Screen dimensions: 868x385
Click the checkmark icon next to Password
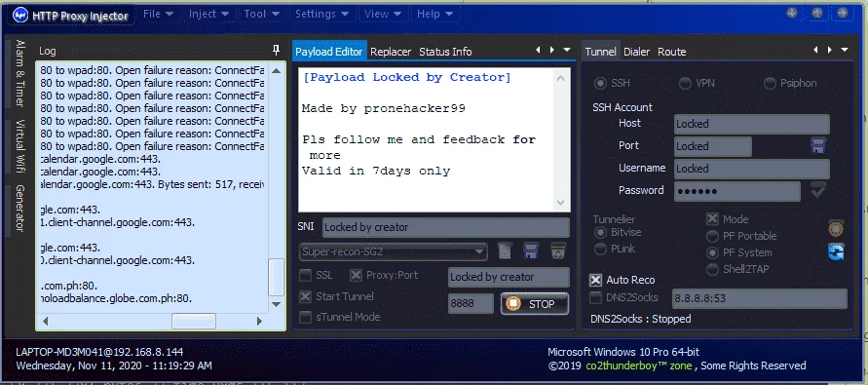[x=818, y=190]
